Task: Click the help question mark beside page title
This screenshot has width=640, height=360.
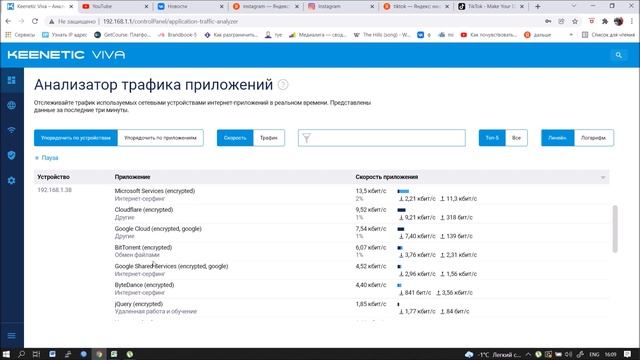Action: coord(283,85)
